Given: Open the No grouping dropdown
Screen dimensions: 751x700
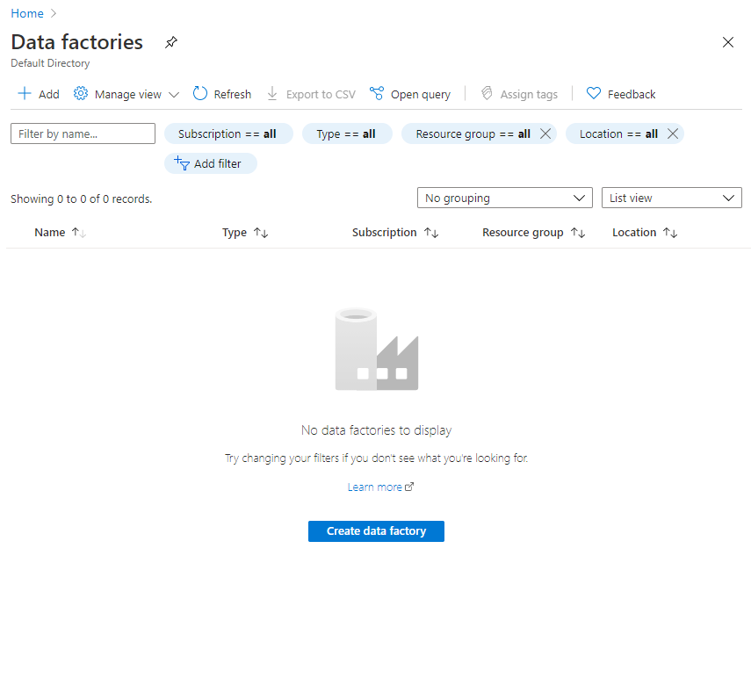Looking at the screenshot, I should coord(504,198).
